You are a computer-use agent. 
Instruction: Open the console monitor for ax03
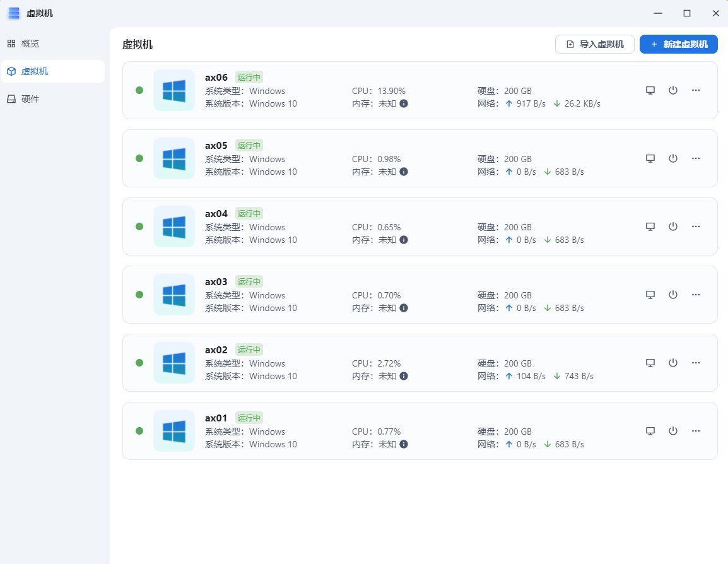[650, 295]
